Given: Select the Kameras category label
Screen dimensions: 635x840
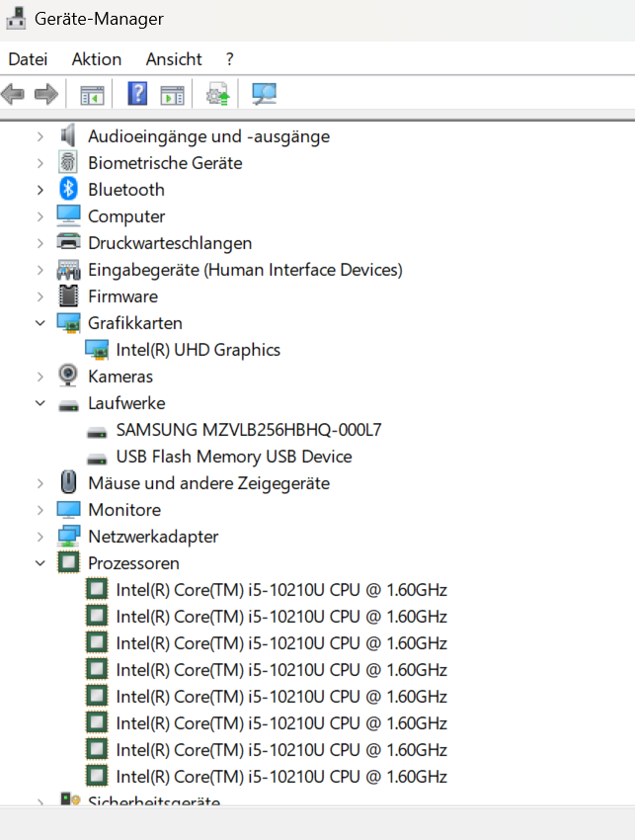Looking at the screenshot, I should coord(120,377).
